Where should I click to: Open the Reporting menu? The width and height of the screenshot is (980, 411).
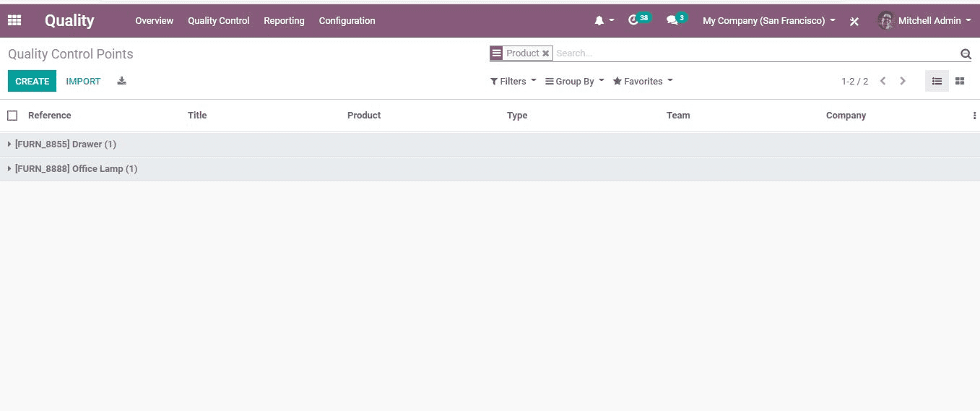coord(284,21)
